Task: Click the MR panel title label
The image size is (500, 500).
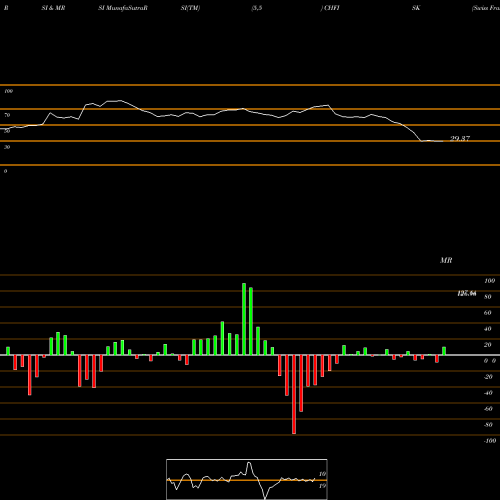Action: point(446,260)
